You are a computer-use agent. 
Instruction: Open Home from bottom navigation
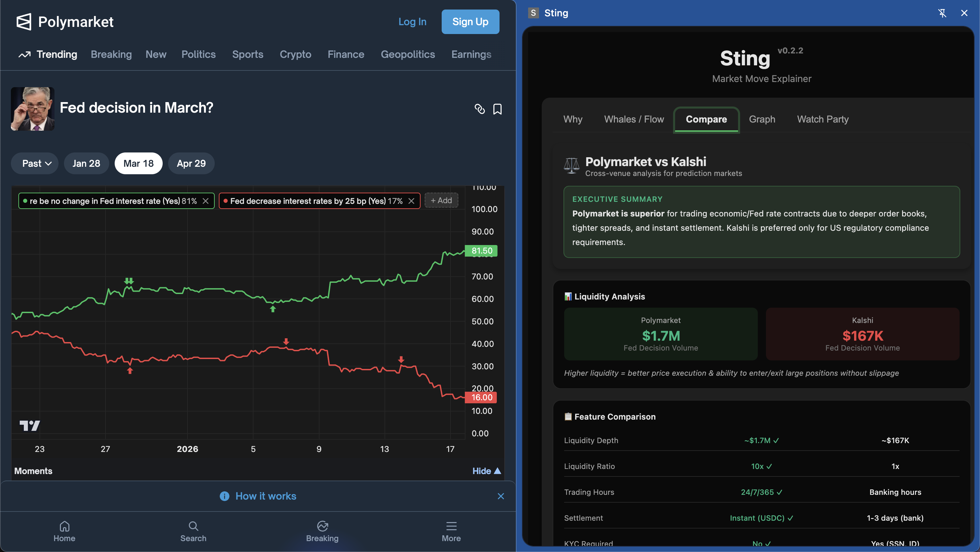[x=64, y=531]
